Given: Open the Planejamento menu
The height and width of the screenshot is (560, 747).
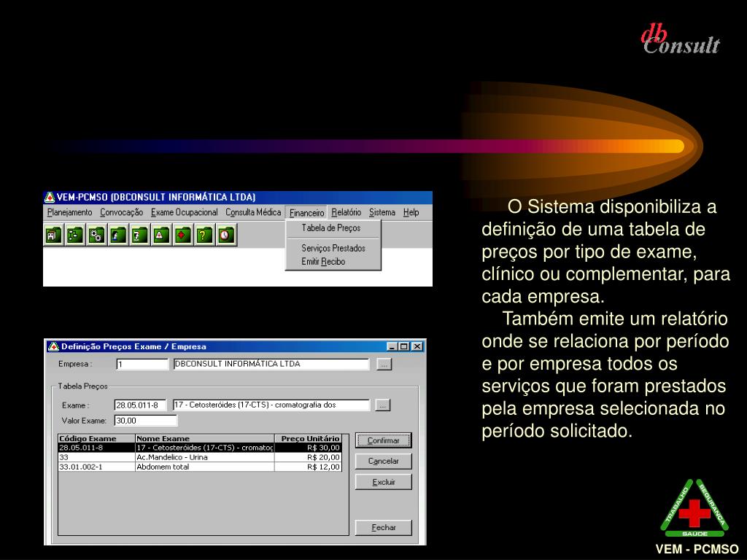Looking at the screenshot, I should pyautogui.click(x=69, y=212).
